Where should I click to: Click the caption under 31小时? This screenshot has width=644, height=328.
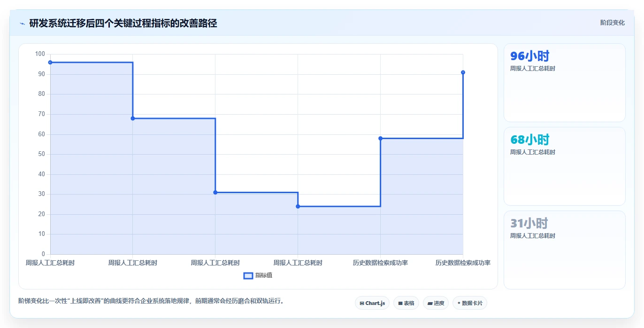tap(533, 236)
